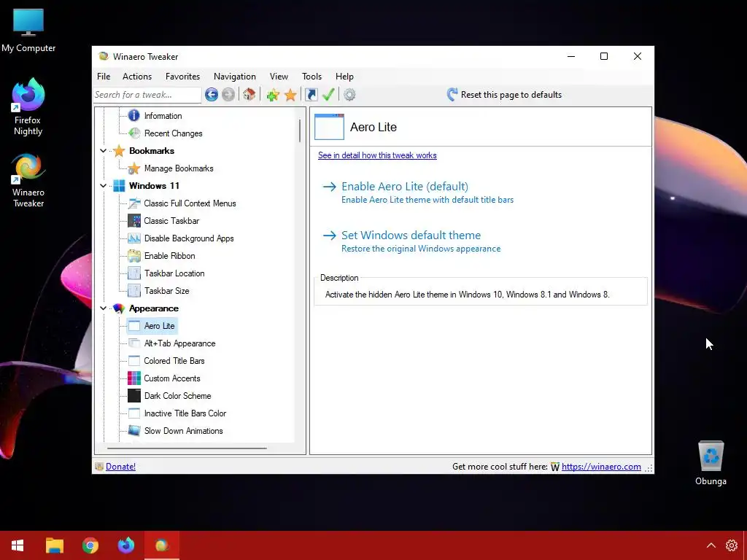Click the Search for a tweak field

click(x=147, y=95)
